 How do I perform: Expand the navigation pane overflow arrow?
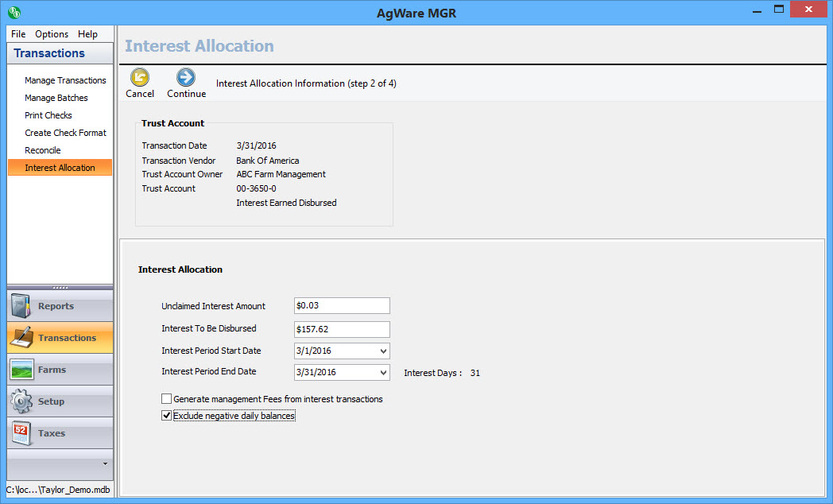(105, 463)
